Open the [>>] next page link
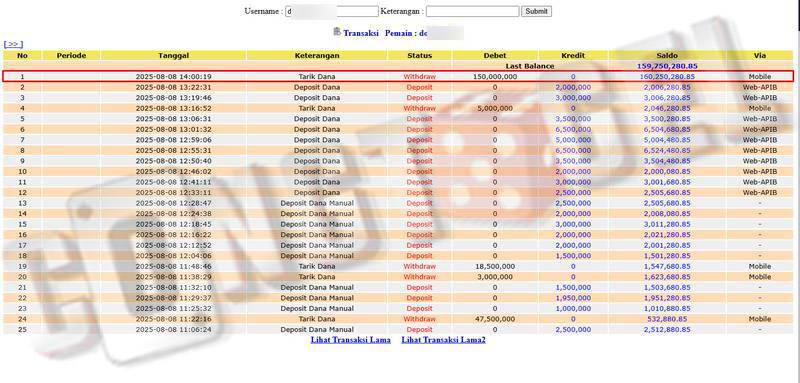This screenshot has width=800, height=383. pyautogui.click(x=13, y=44)
